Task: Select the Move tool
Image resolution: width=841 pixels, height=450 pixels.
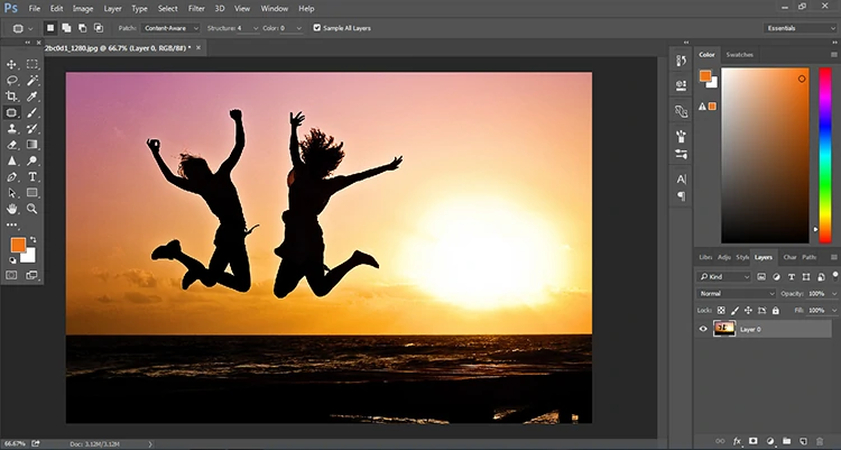Action: click(x=12, y=64)
